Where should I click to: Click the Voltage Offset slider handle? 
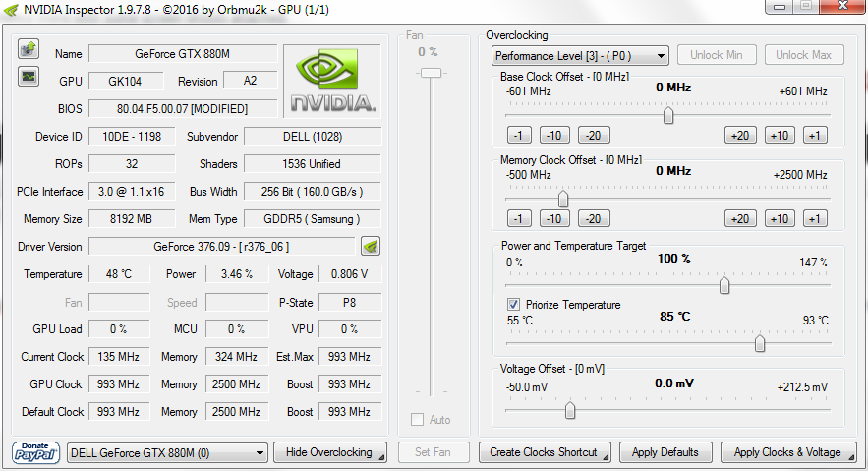coord(569,410)
